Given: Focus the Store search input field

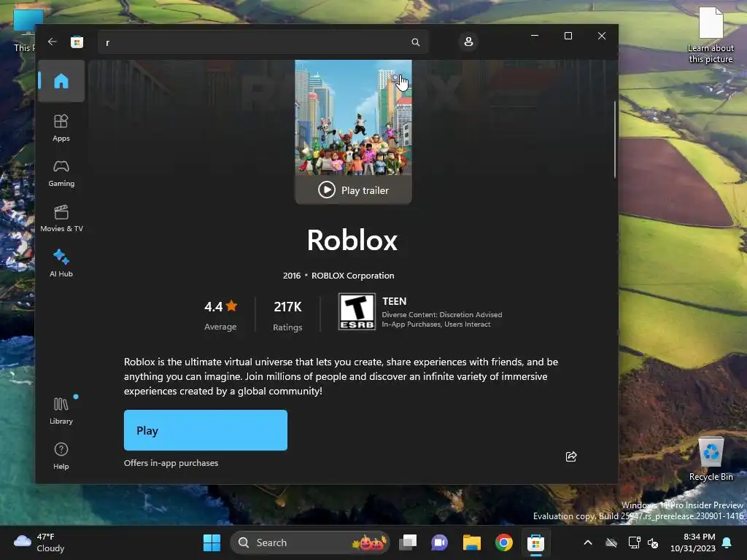Looking at the screenshot, I should click(x=263, y=42).
